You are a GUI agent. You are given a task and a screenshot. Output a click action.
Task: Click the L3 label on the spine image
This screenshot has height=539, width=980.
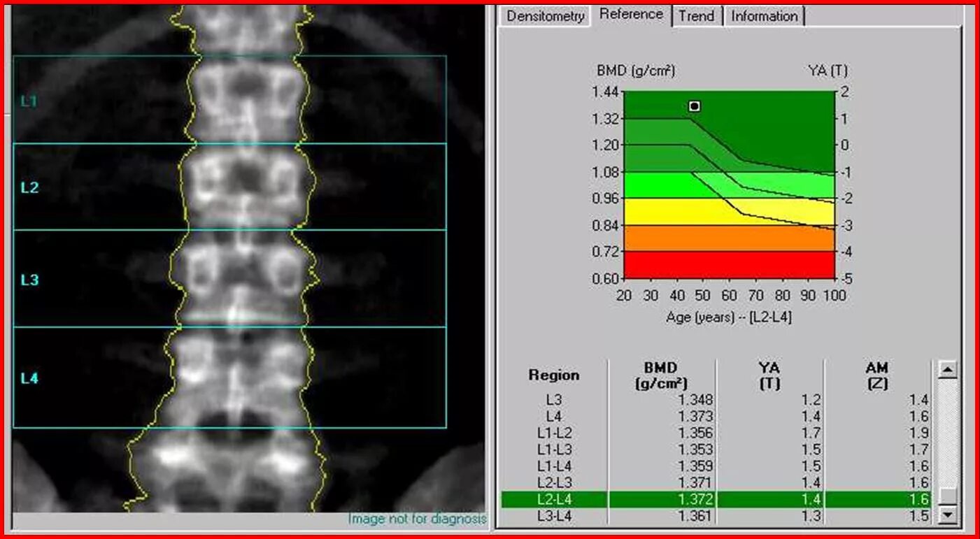(29, 280)
